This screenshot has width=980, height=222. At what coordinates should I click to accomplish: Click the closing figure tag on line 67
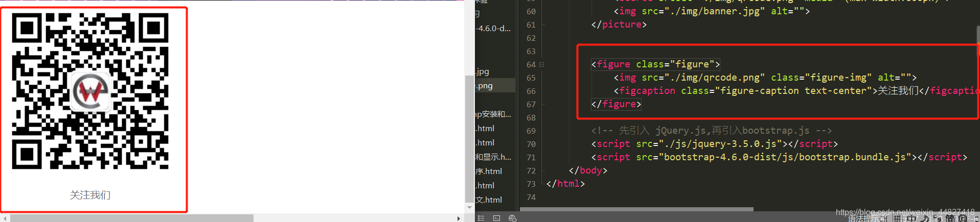coord(616,104)
